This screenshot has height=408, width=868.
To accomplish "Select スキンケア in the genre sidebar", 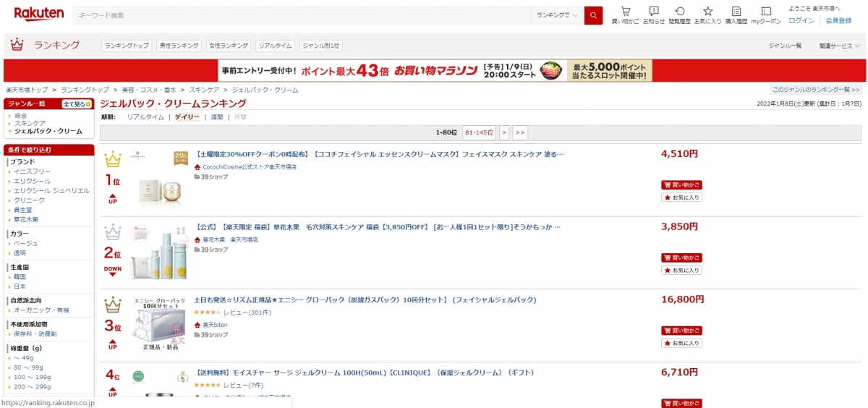I will coord(30,123).
